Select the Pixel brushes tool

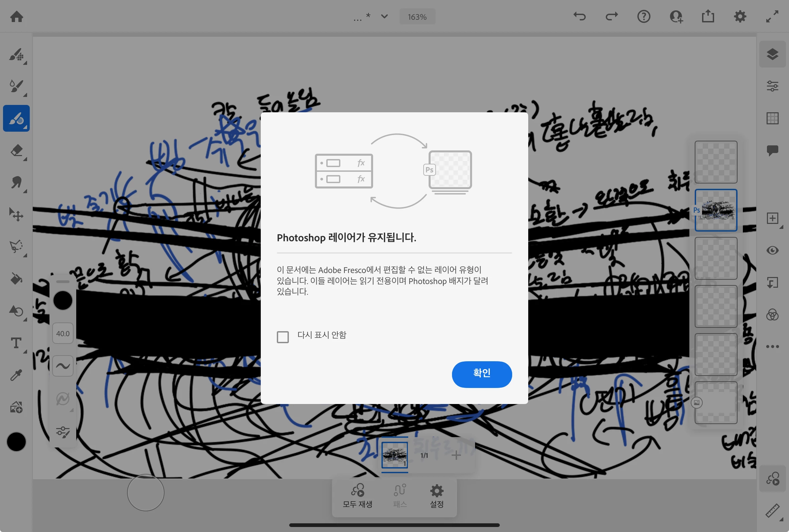point(16,54)
